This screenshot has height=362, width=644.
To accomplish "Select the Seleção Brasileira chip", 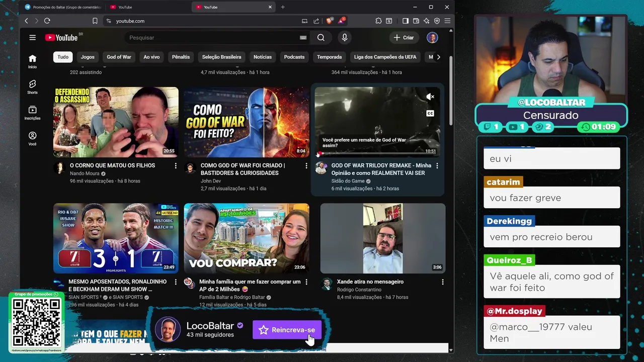I will click(x=221, y=57).
